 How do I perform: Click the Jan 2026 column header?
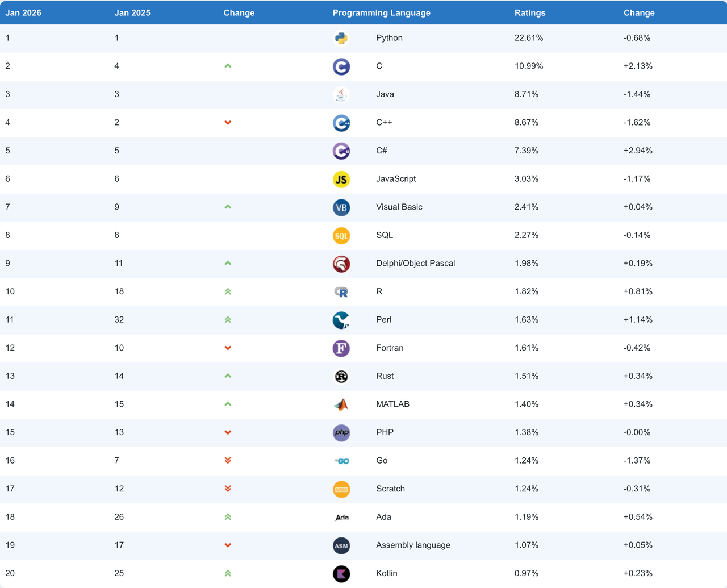(x=23, y=12)
